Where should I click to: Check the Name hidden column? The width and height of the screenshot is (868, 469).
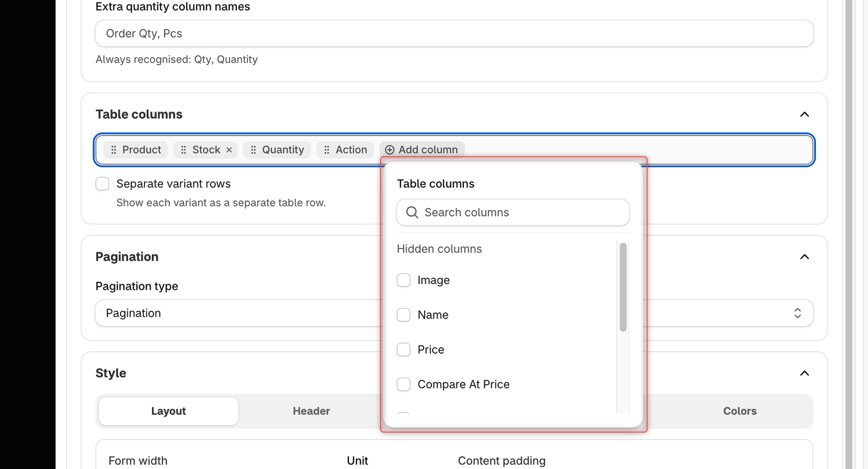[403, 315]
